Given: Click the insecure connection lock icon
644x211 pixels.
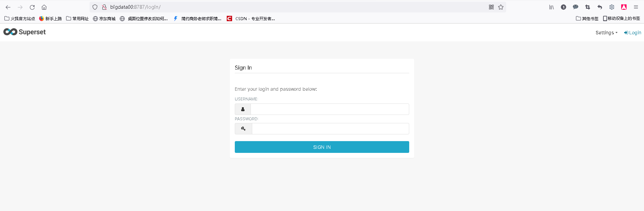Looking at the screenshot, I should pos(104,7).
